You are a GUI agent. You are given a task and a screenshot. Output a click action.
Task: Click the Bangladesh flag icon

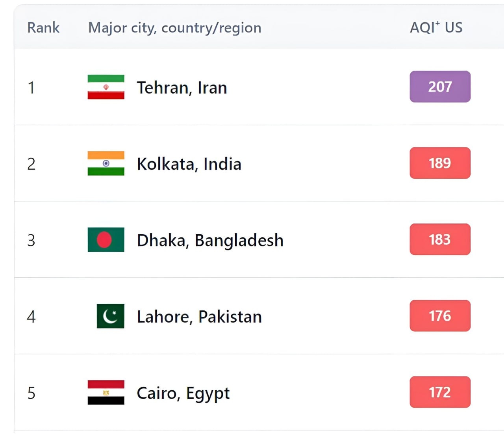[x=106, y=240]
